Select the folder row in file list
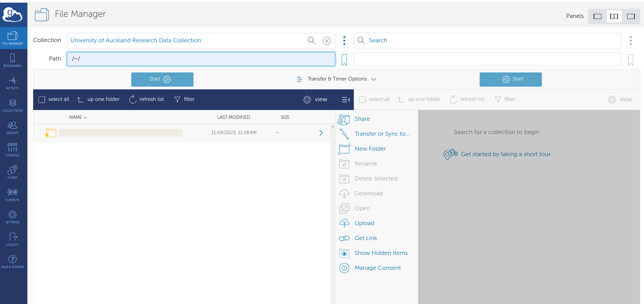 click(x=182, y=133)
